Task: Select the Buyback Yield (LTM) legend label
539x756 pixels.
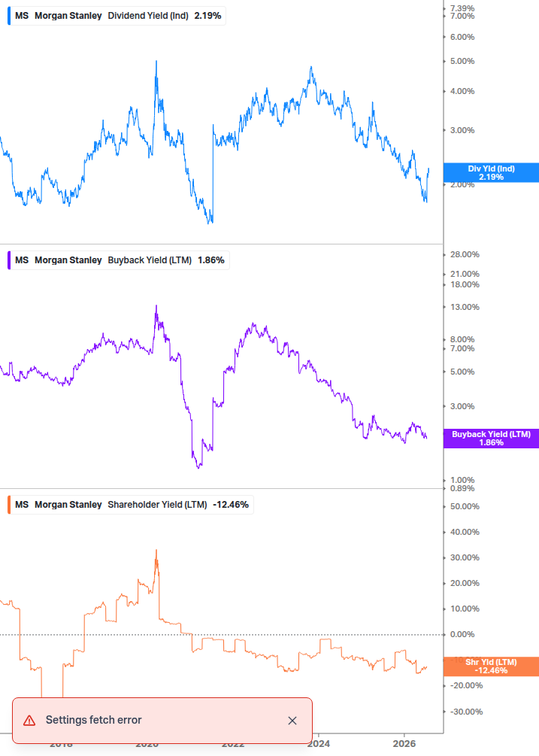Action: (150, 260)
